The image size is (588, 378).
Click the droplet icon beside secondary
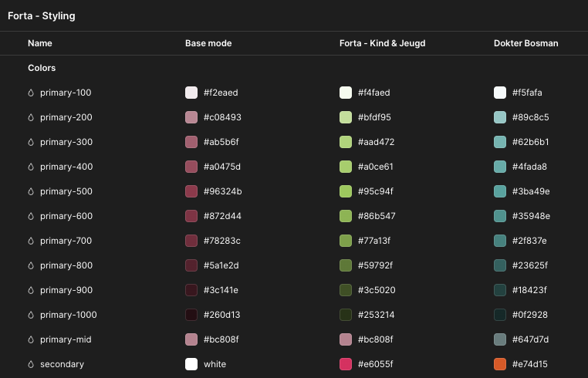(x=31, y=364)
